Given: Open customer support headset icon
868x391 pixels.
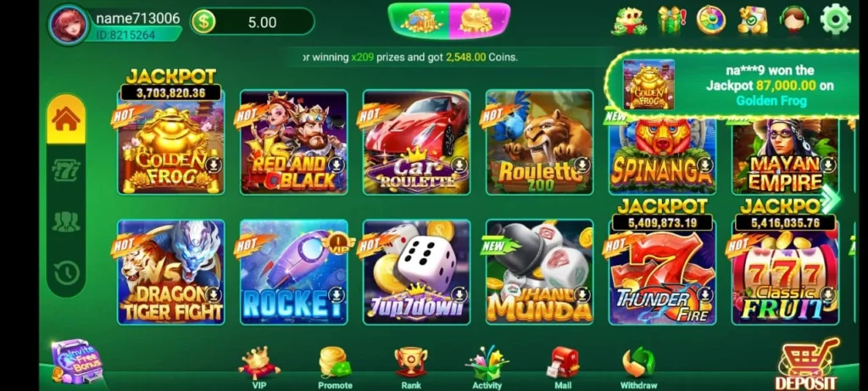Looking at the screenshot, I should point(794,20).
